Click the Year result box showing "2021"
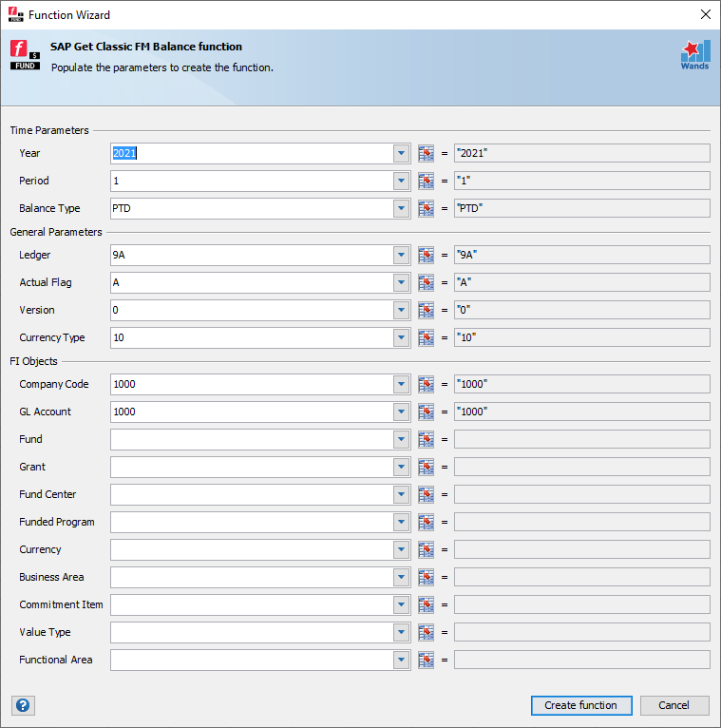Image resolution: width=721 pixels, height=728 pixels. coord(581,153)
